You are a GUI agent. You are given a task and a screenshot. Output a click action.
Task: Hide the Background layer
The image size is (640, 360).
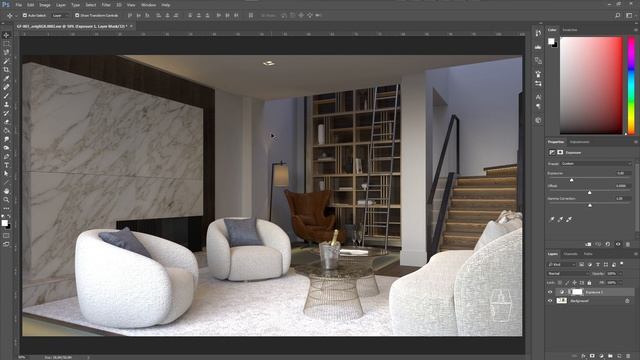point(550,301)
